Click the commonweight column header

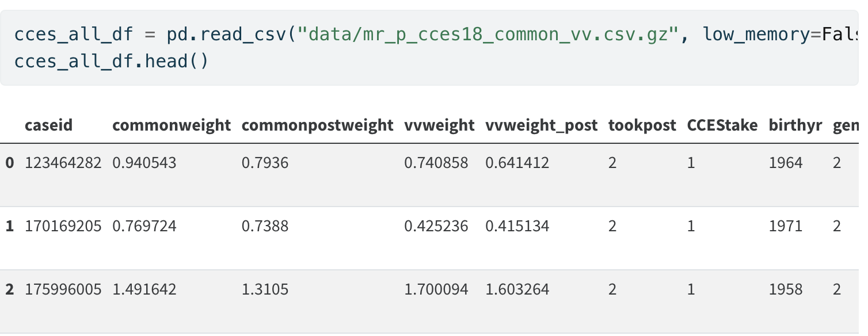tap(172, 125)
